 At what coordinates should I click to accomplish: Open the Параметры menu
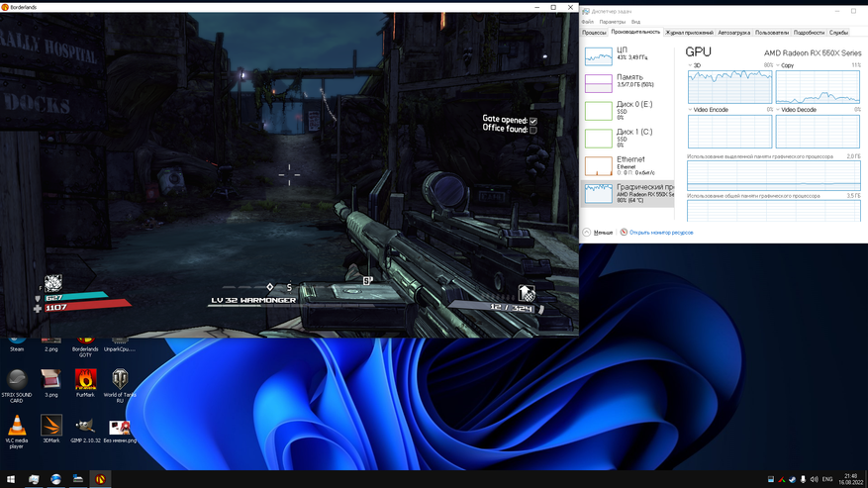(612, 22)
